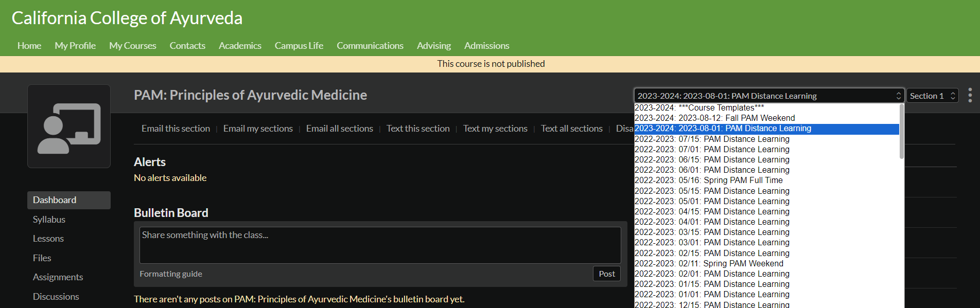Image resolution: width=980 pixels, height=308 pixels.
Task: Click Email all sections link
Action: click(340, 129)
